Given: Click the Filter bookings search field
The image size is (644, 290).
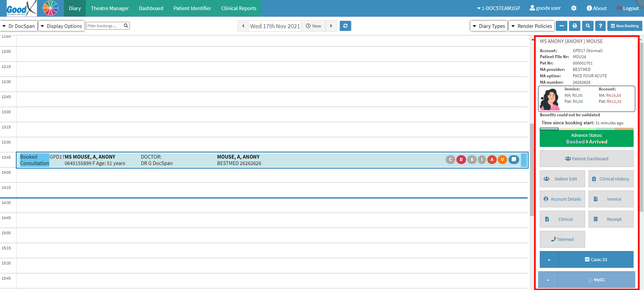Looking at the screenshot, I should (x=105, y=26).
